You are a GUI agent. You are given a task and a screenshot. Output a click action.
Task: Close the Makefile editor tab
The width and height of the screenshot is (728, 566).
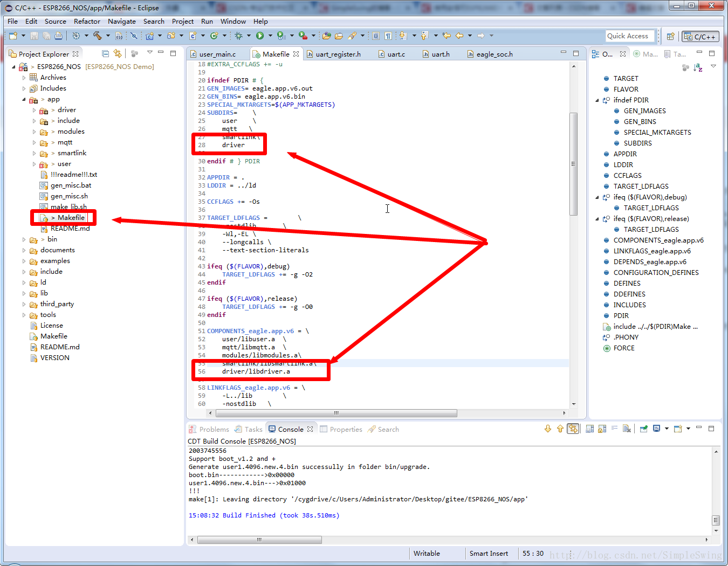(296, 54)
